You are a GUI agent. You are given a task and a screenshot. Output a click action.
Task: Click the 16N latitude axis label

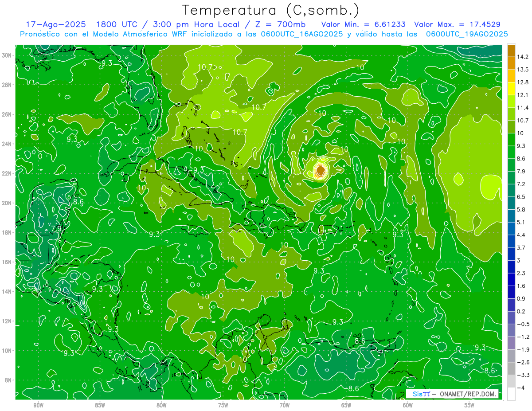pos(7,262)
